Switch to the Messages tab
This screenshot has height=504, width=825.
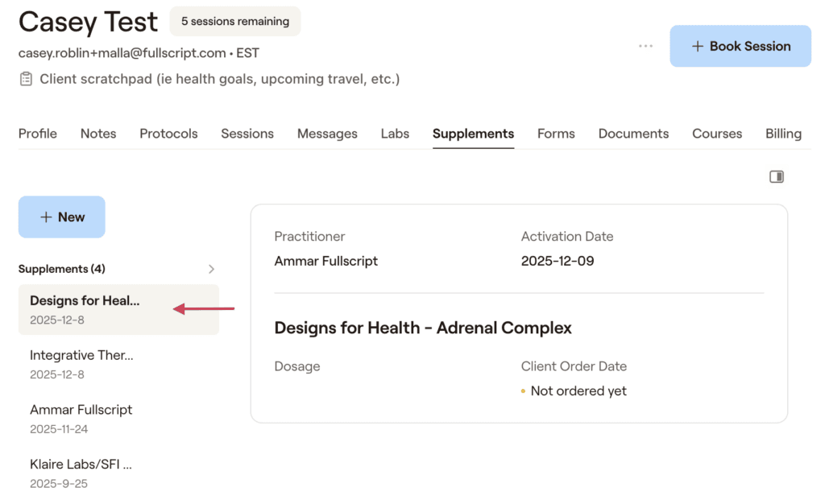327,134
